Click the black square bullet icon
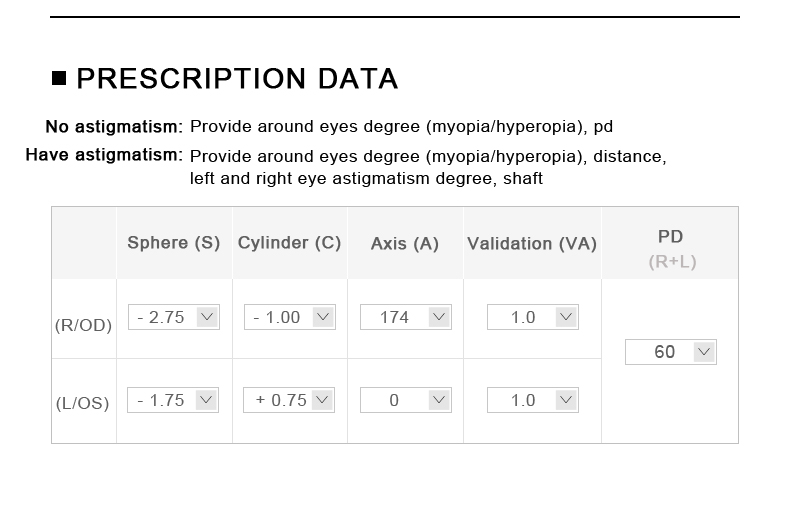The image size is (790, 519). click(x=59, y=78)
